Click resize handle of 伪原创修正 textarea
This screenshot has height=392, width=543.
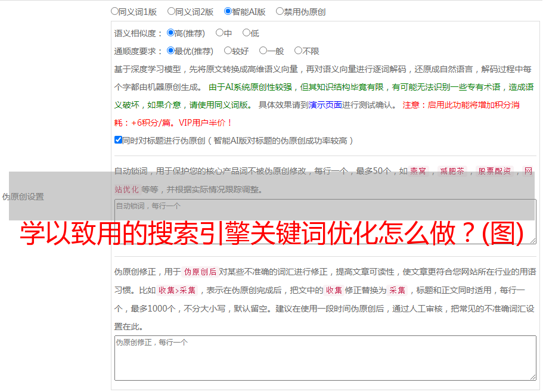[x=532, y=377]
